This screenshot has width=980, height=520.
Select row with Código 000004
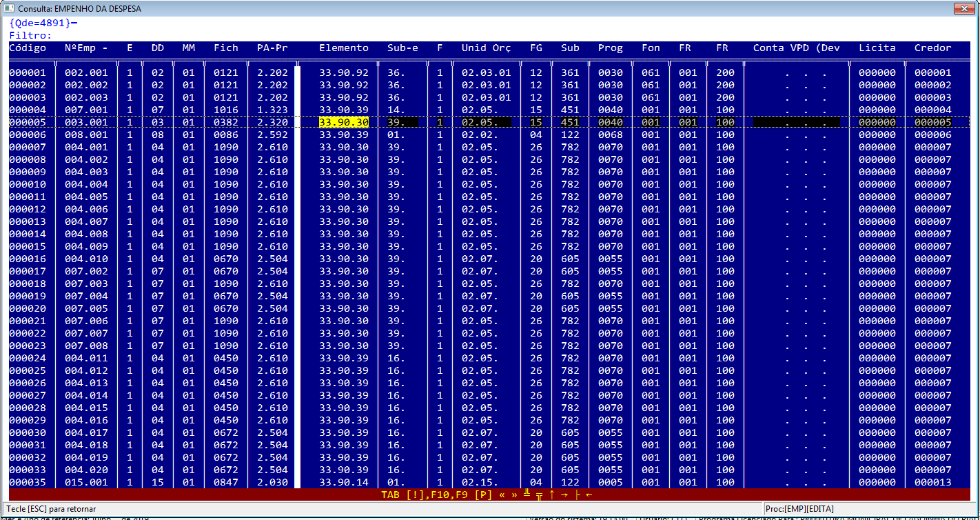[x=491, y=110]
